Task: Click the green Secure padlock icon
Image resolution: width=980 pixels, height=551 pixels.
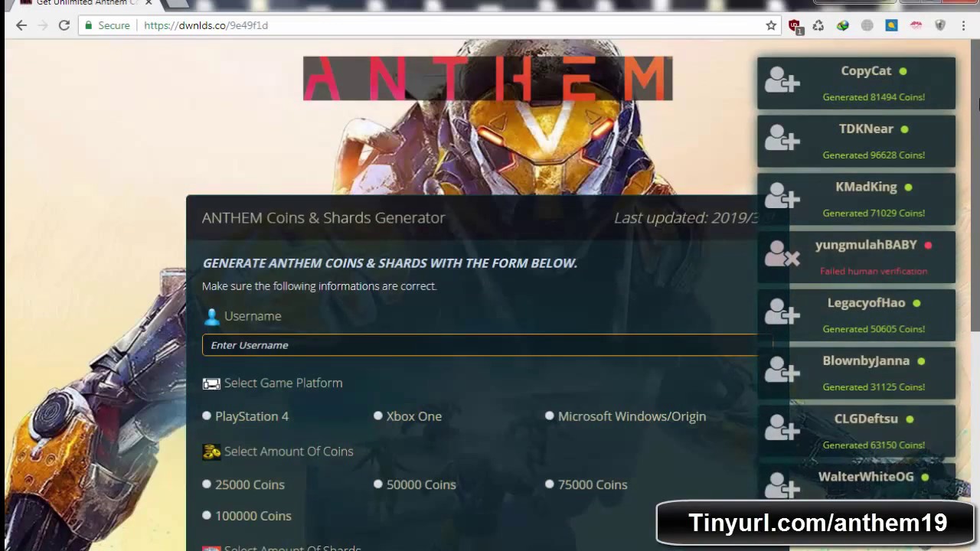Action: [x=89, y=25]
